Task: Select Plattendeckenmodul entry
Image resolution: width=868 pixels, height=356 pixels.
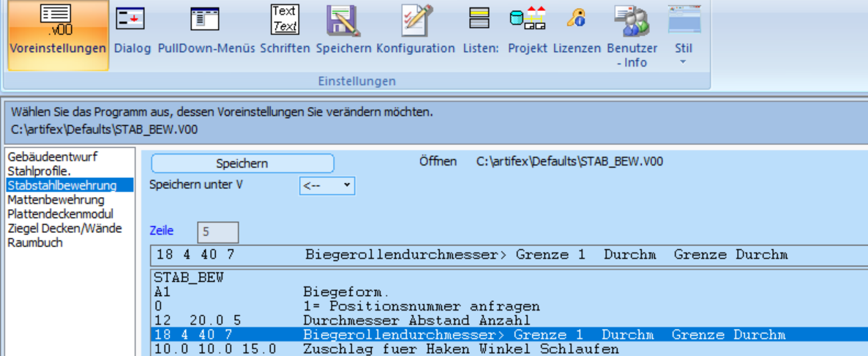Action: (60, 214)
